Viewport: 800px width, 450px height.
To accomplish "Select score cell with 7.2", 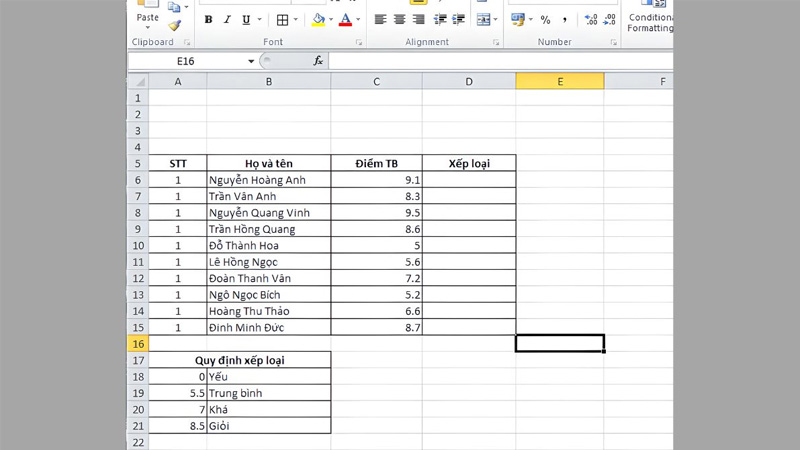I will click(377, 278).
